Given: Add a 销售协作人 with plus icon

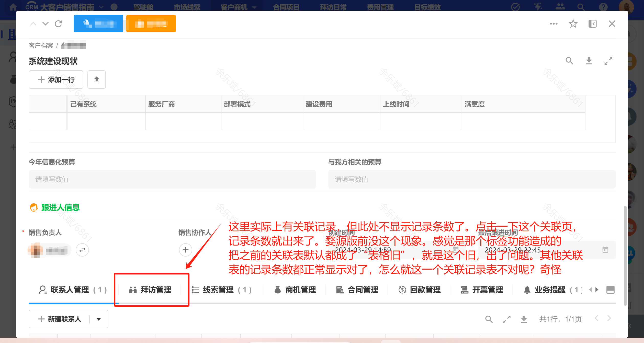Looking at the screenshot, I should click(x=186, y=250).
